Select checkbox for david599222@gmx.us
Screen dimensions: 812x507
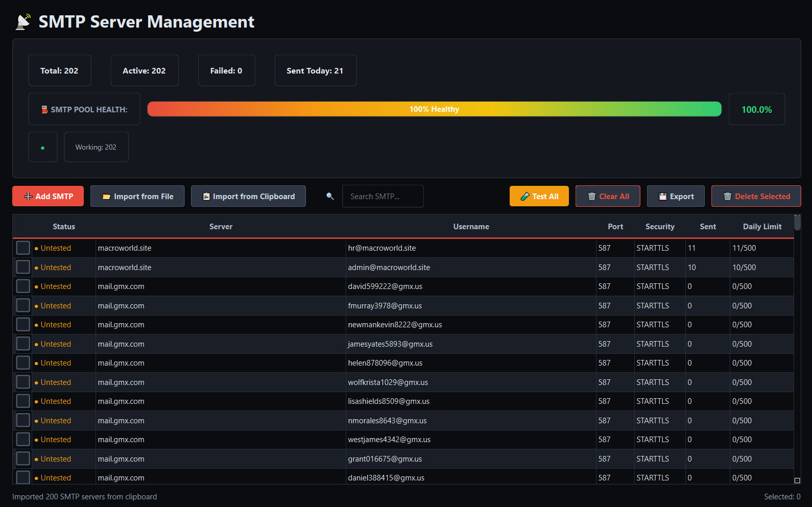tap(23, 286)
